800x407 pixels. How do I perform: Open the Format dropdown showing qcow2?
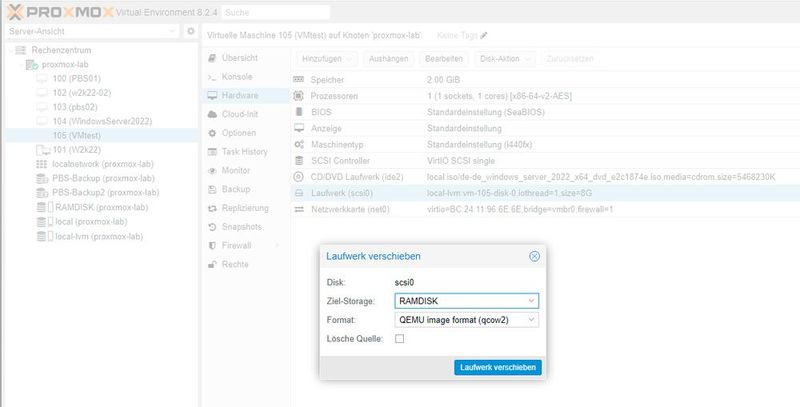[466, 320]
